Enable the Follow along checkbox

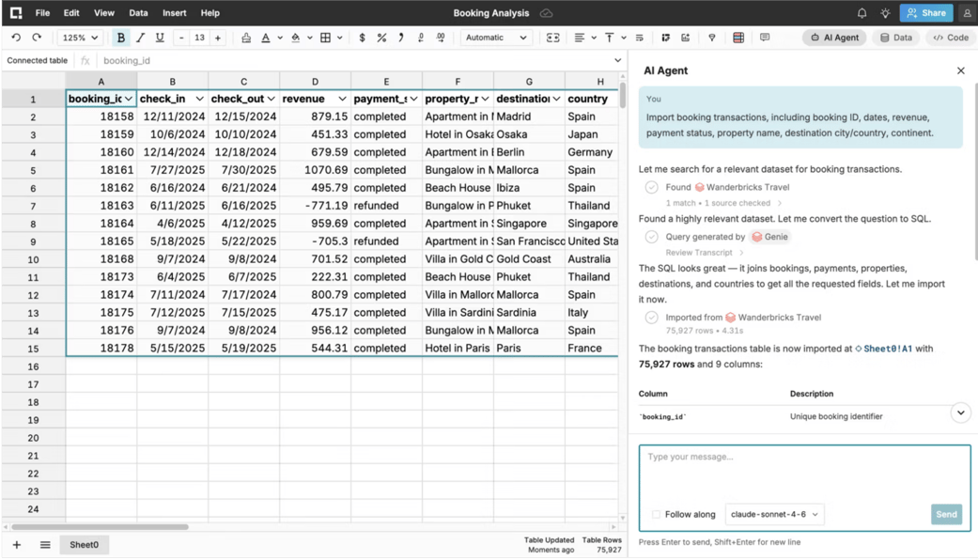pyautogui.click(x=656, y=515)
